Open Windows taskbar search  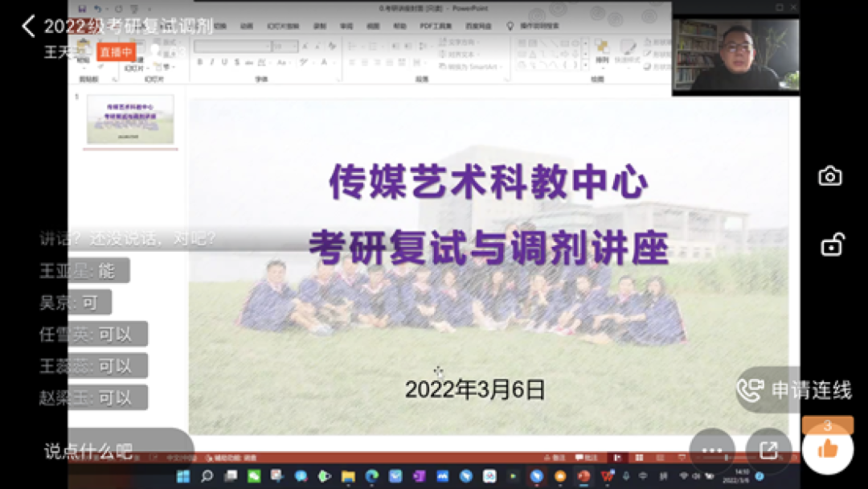207,476
